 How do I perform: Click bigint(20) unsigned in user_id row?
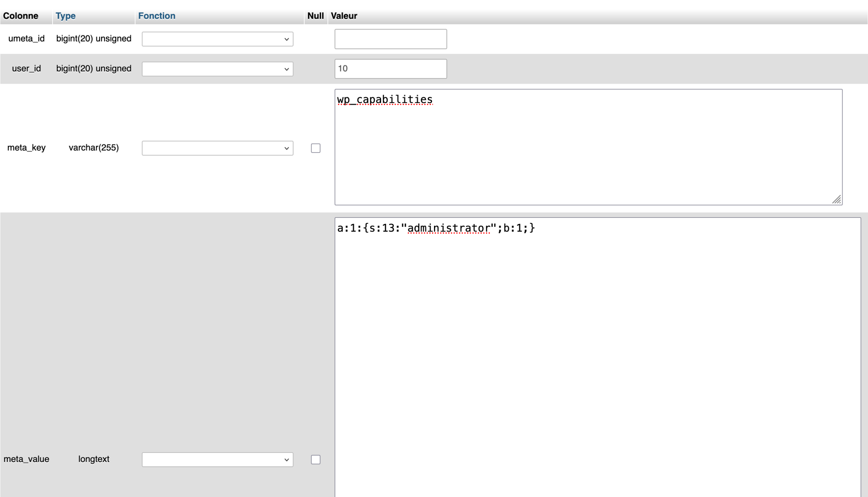[94, 69]
